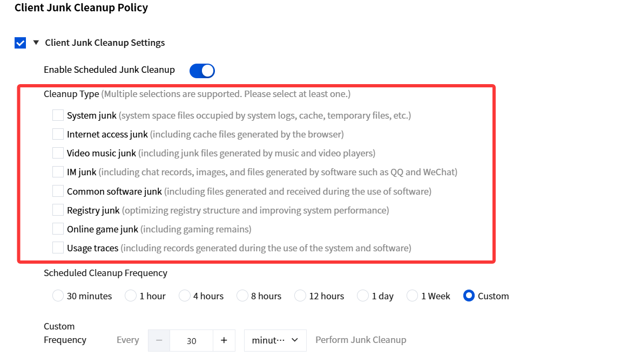
Task: Click the custom frequency value field
Action: click(x=192, y=340)
